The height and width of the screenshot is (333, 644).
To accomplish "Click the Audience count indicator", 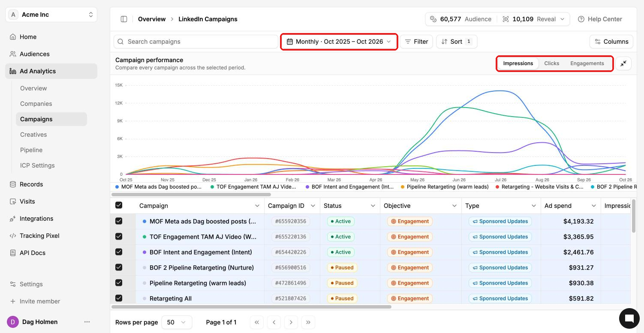I will [x=460, y=19].
